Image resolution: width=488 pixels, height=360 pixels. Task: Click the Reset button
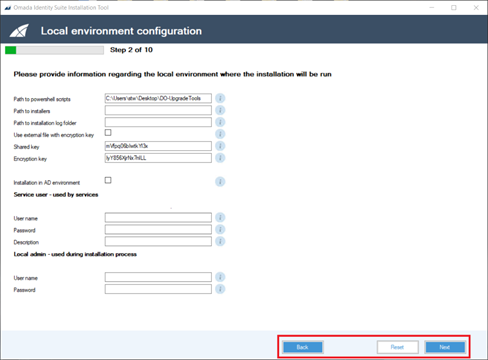pos(397,347)
